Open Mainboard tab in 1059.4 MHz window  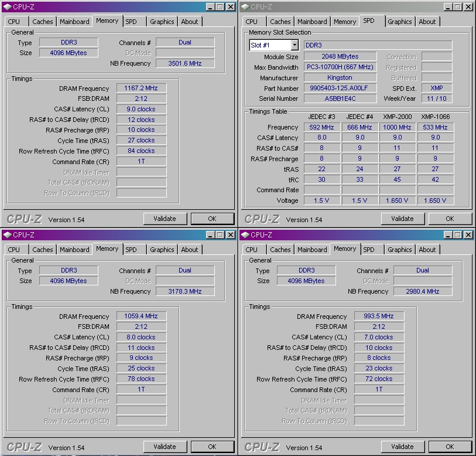(x=74, y=250)
